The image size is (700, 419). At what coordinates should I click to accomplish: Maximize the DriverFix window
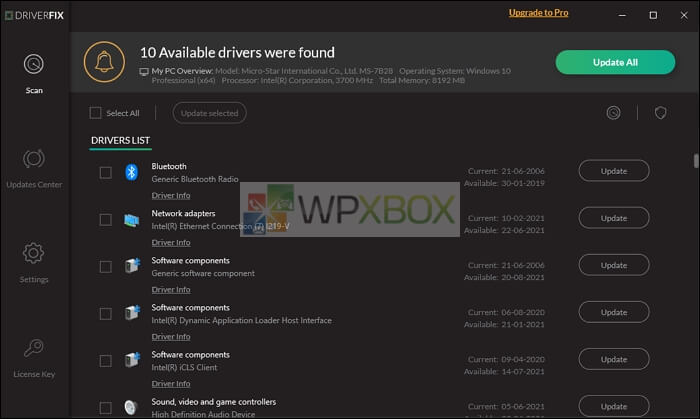click(653, 15)
